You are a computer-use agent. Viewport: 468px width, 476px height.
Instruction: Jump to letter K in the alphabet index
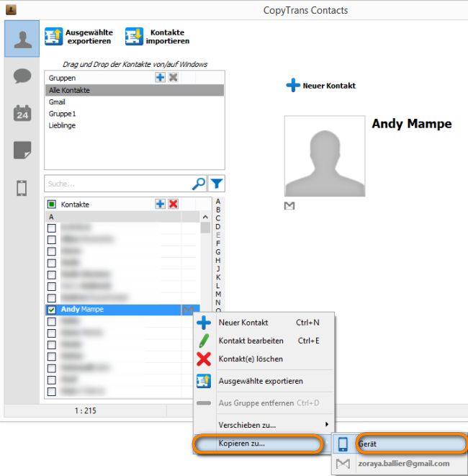(218, 277)
